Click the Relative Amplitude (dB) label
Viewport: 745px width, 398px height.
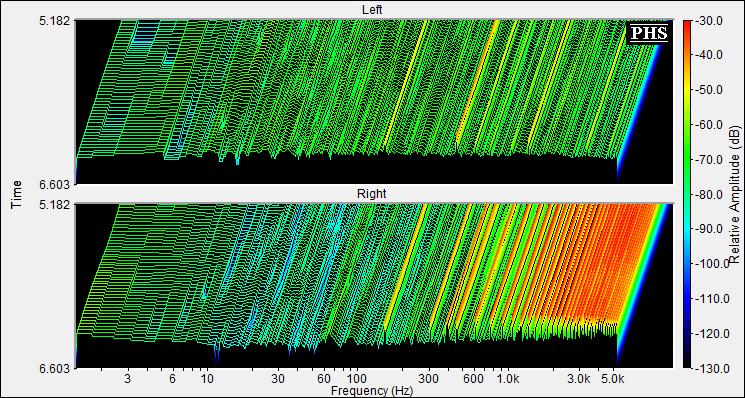(x=734, y=194)
